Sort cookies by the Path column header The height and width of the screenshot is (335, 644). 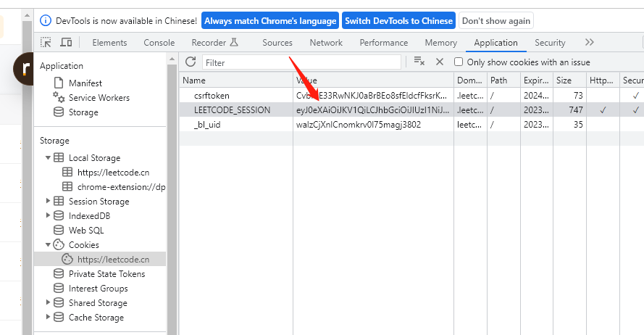[x=503, y=80]
